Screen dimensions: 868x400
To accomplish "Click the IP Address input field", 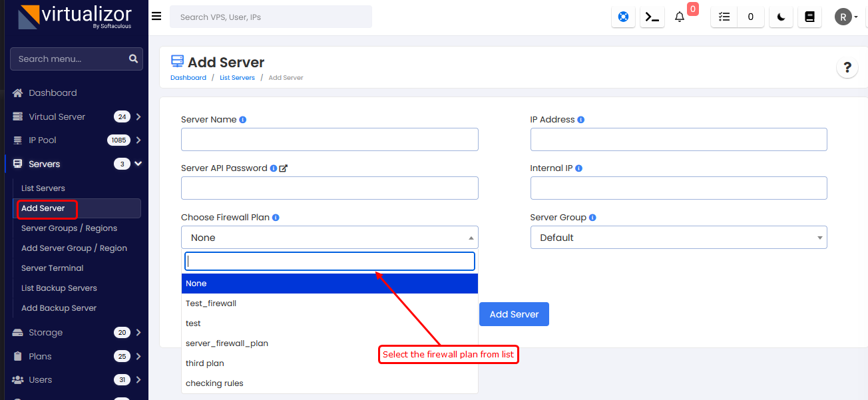I will pos(678,140).
